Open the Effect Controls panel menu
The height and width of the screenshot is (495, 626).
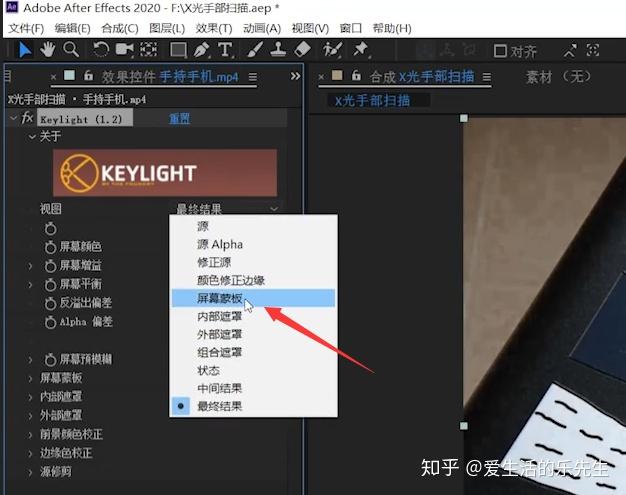coord(253,76)
